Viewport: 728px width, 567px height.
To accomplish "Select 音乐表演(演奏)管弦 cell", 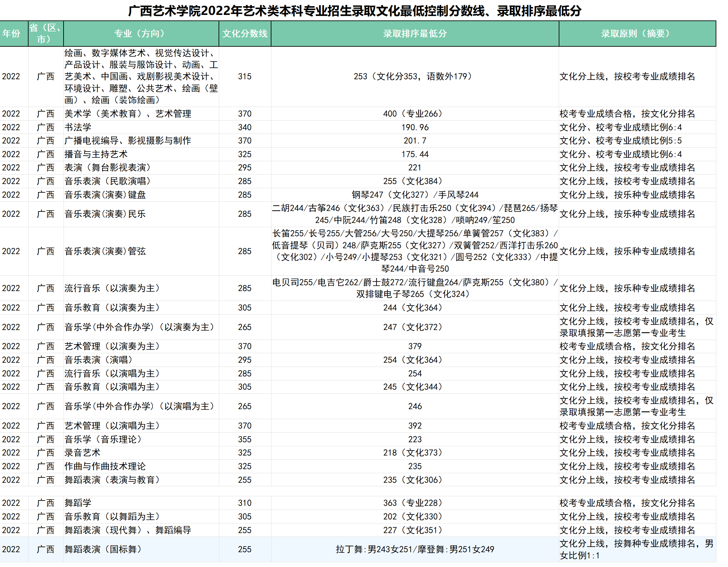I will pos(141,251).
